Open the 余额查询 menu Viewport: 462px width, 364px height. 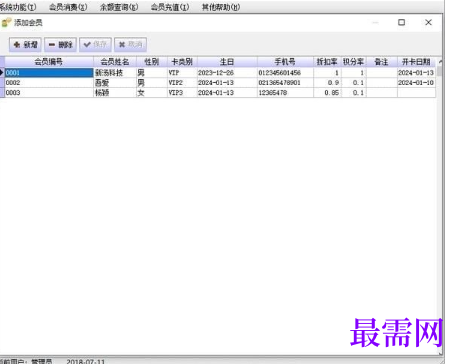(119, 7)
